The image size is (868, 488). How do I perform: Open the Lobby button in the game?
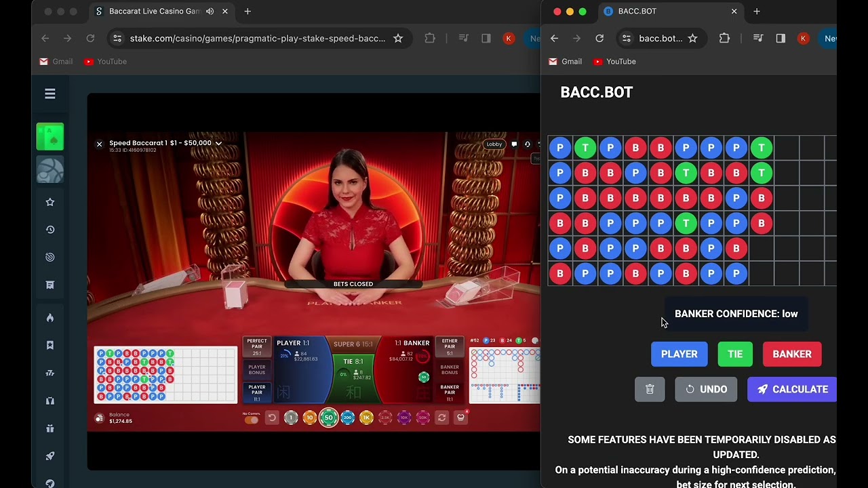click(494, 144)
